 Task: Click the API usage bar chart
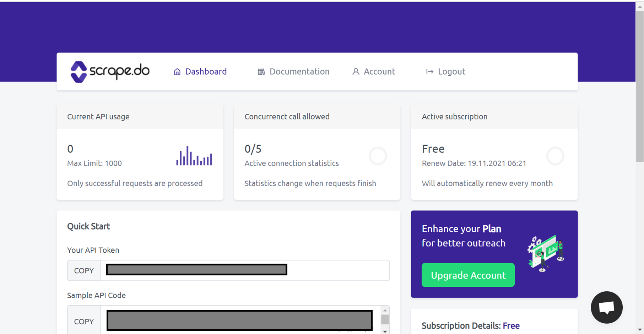(x=194, y=156)
